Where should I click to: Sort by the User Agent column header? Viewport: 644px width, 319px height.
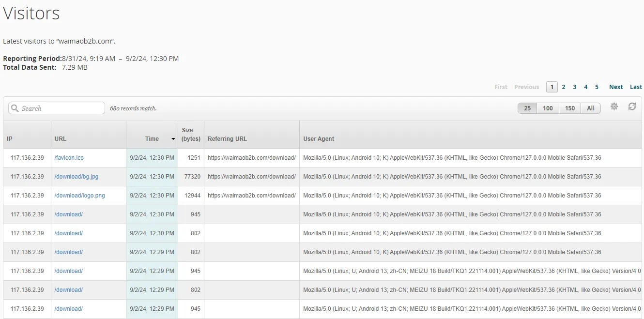[319, 139]
